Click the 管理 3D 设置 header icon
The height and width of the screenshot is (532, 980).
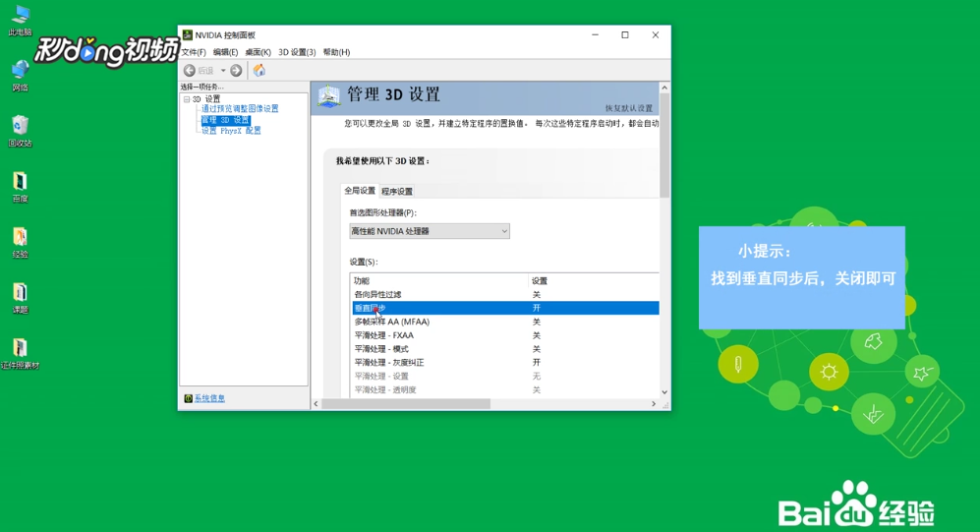click(328, 95)
